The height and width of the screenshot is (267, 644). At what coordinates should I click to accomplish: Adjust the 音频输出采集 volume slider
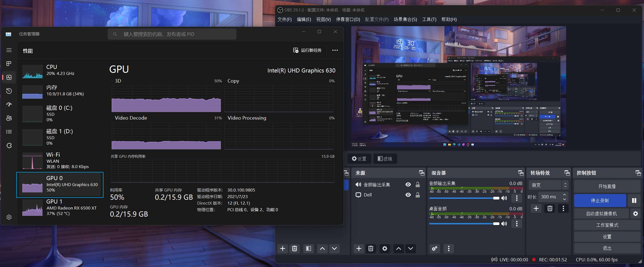464,198
